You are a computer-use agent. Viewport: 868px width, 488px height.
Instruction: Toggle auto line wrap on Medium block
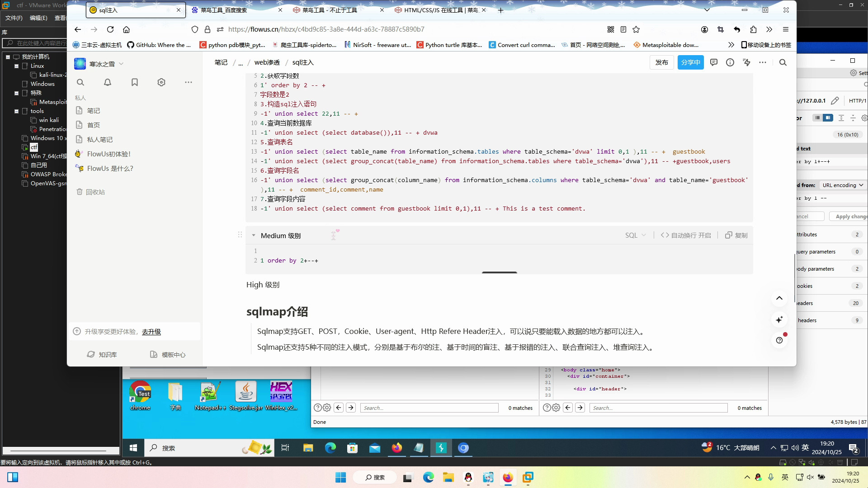(686, 235)
